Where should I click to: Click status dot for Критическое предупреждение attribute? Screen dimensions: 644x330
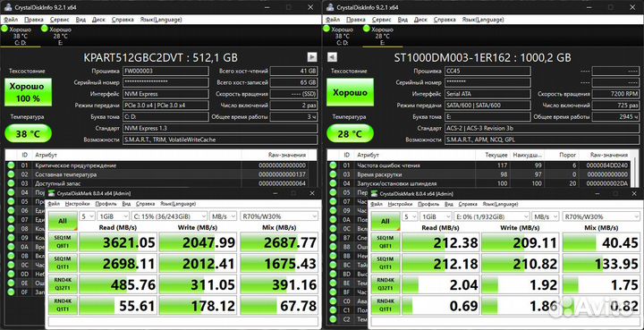tap(11, 165)
